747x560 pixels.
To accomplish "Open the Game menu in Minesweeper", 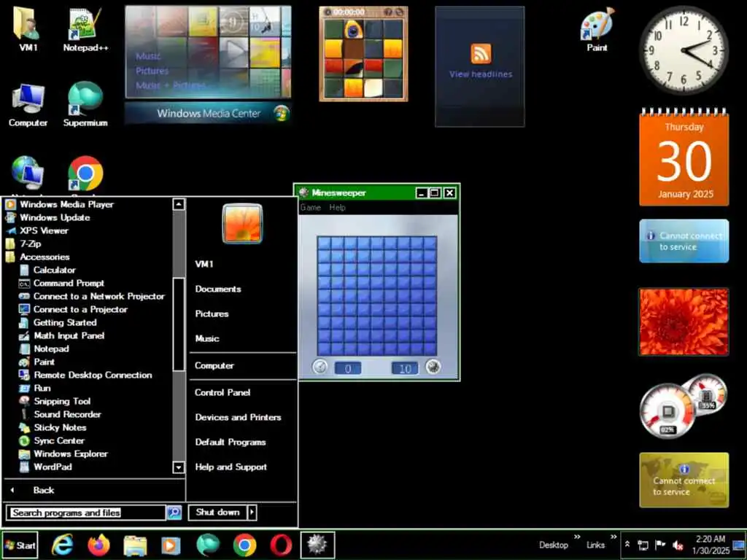I will (x=311, y=208).
